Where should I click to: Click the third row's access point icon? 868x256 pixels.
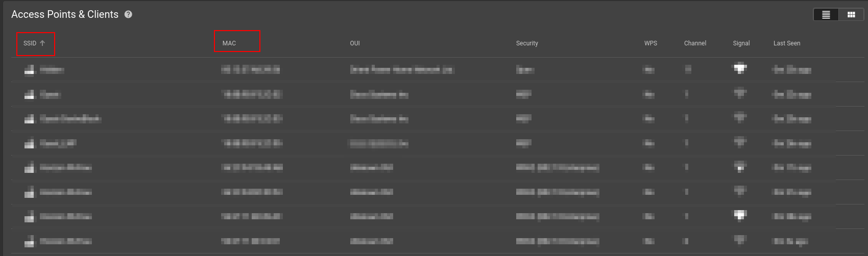[30, 119]
